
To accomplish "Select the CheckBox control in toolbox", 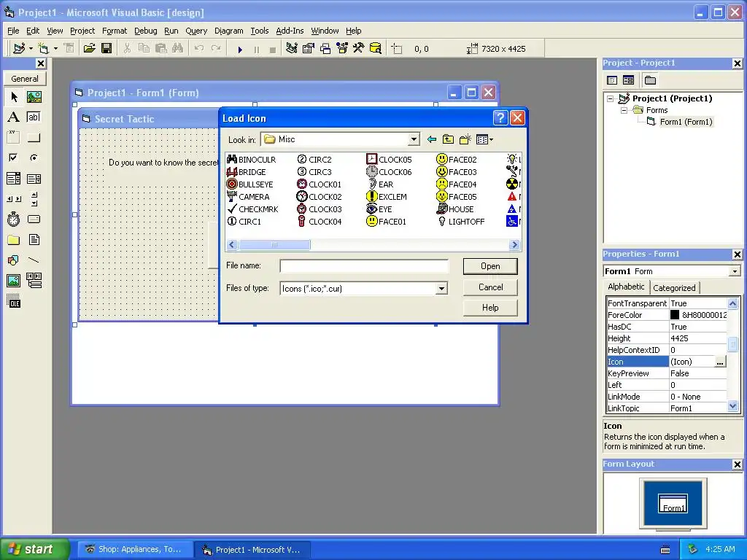I will (x=14, y=157).
